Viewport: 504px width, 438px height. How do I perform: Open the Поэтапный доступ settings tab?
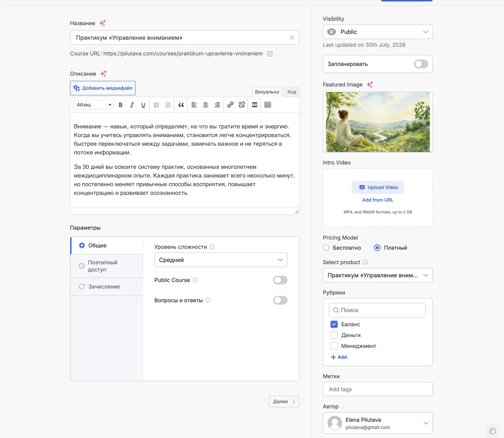(x=107, y=266)
